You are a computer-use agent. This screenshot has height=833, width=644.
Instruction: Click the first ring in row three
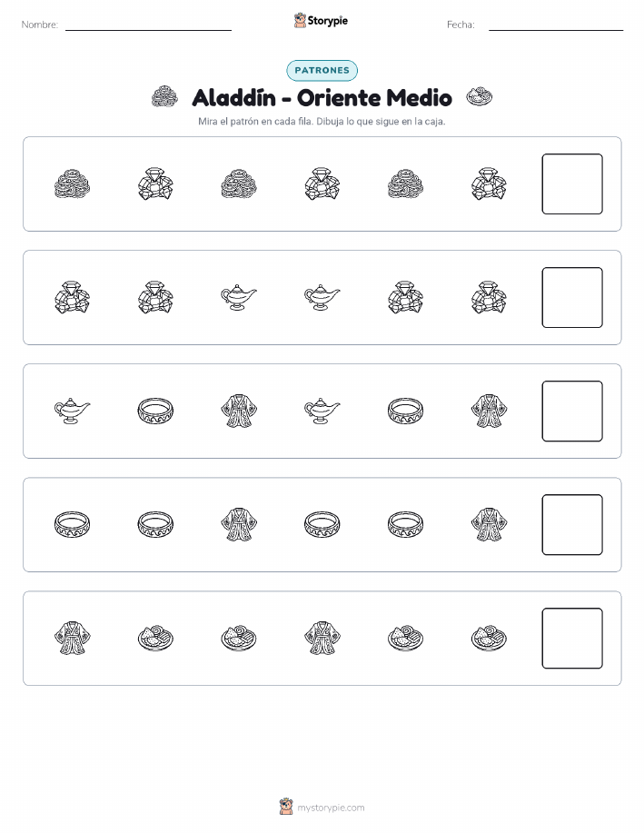[x=155, y=412]
